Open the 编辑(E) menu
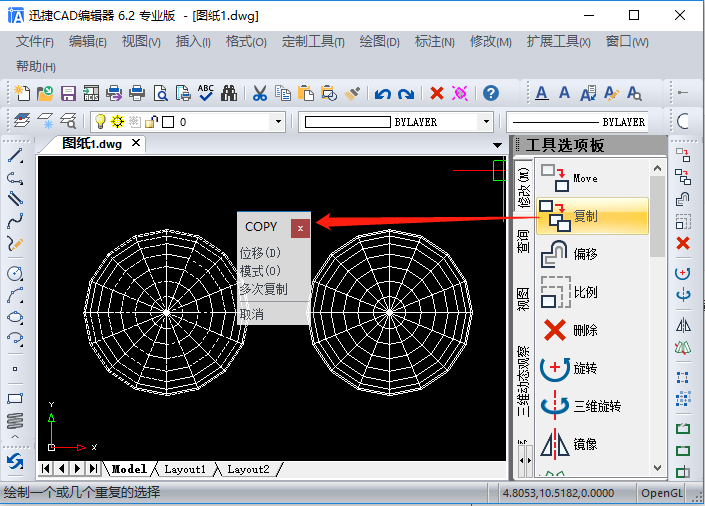 [88, 42]
